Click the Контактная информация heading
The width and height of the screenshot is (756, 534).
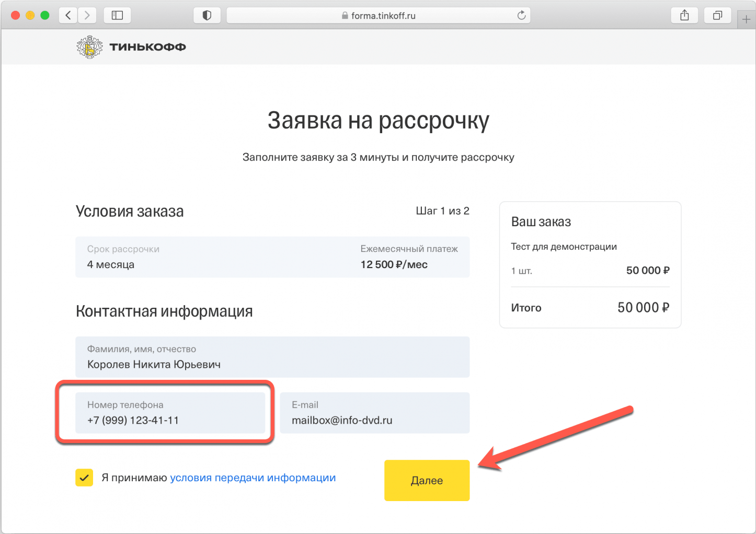164,311
